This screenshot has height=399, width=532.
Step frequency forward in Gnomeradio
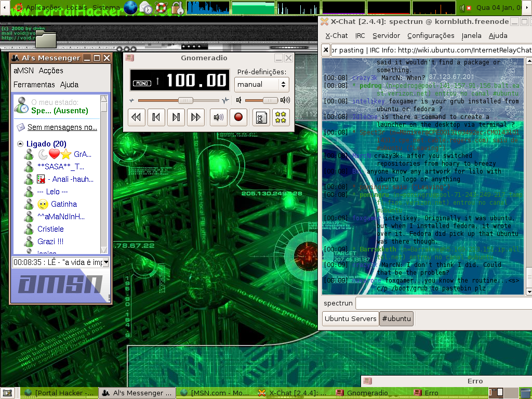point(176,117)
